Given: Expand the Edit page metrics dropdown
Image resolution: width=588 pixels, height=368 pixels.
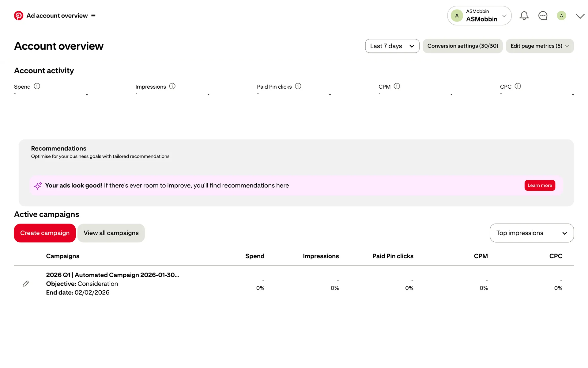Looking at the screenshot, I should (x=540, y=46).
